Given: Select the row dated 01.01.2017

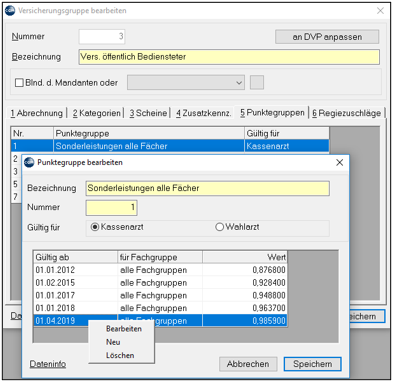Looking at the screenshot, I should (160, 295).
